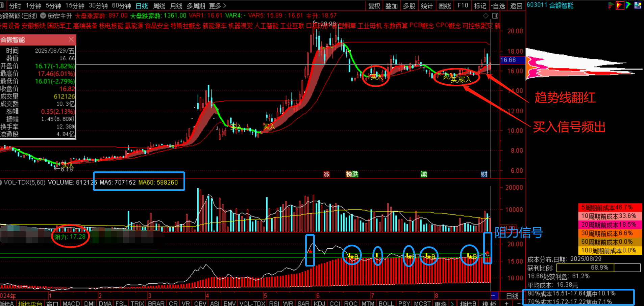Click the 涨 marker on chart
The height and width of the screenshot is (306, 644).
(326, 174)
